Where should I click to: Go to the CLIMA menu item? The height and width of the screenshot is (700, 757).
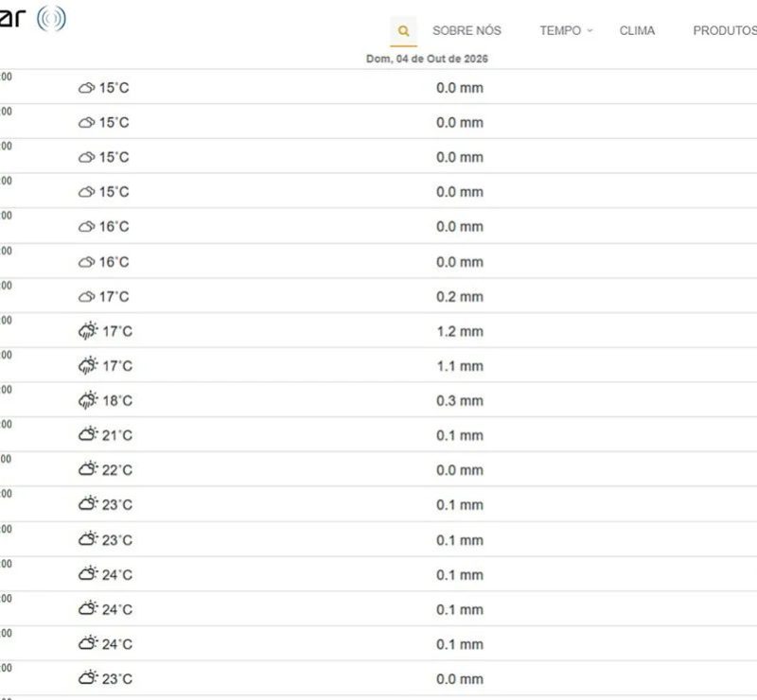coord(637,31)
